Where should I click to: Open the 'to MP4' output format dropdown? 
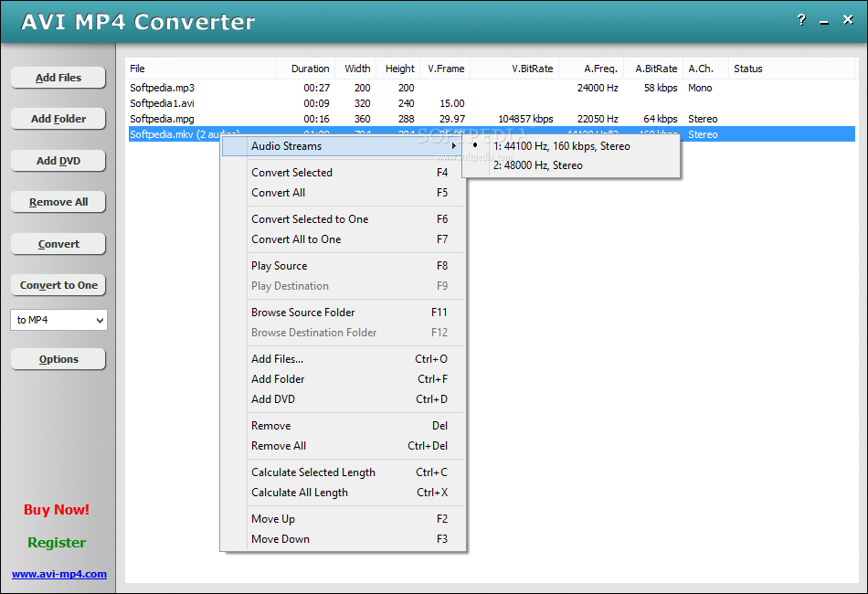point(58,320)
